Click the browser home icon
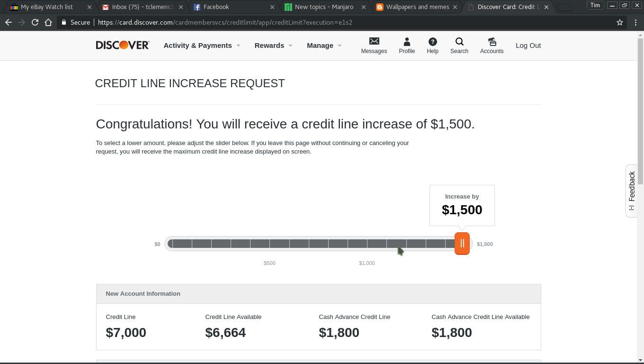This screenshot has height=364, width=644. point(48,22)
